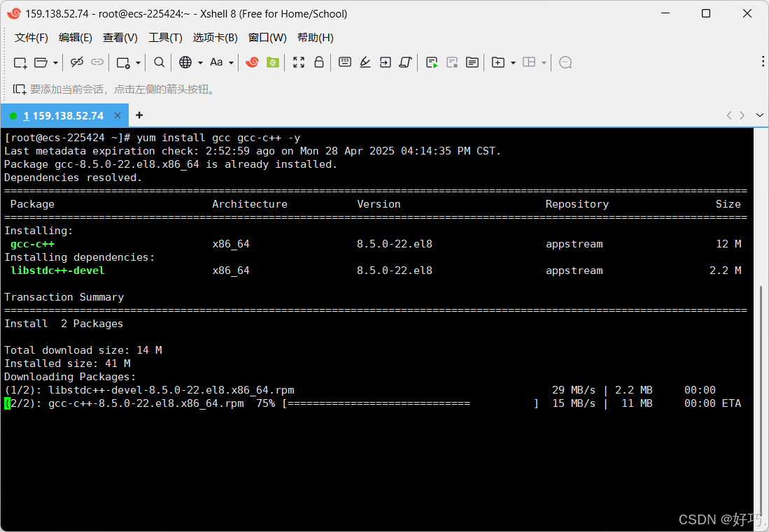Click the lock screen padlock icon
The image size is (769, 532).
[x=319, y=62]
